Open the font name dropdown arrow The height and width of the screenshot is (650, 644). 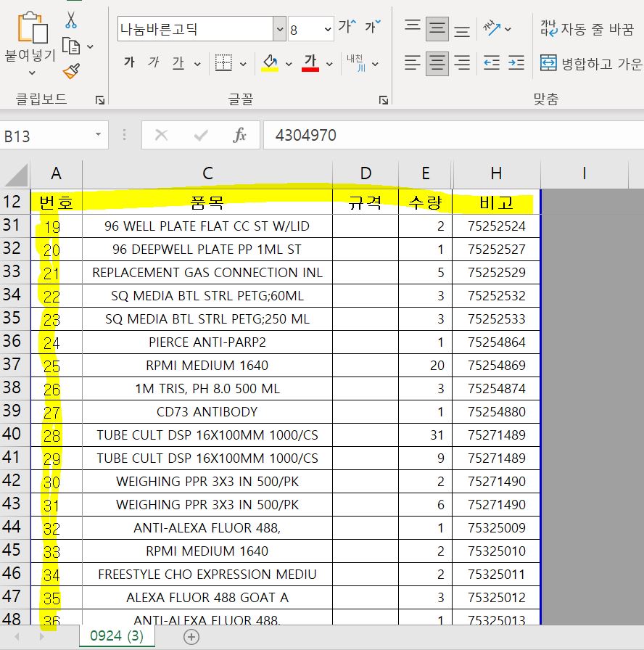pos(280,29)
